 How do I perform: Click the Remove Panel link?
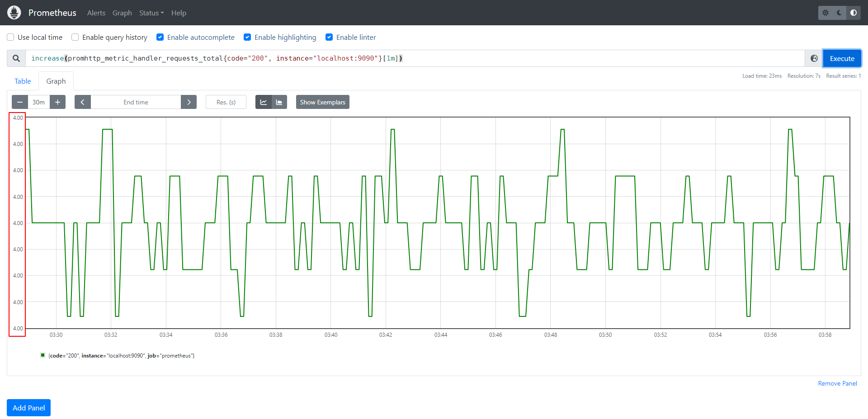coord(837,383)
